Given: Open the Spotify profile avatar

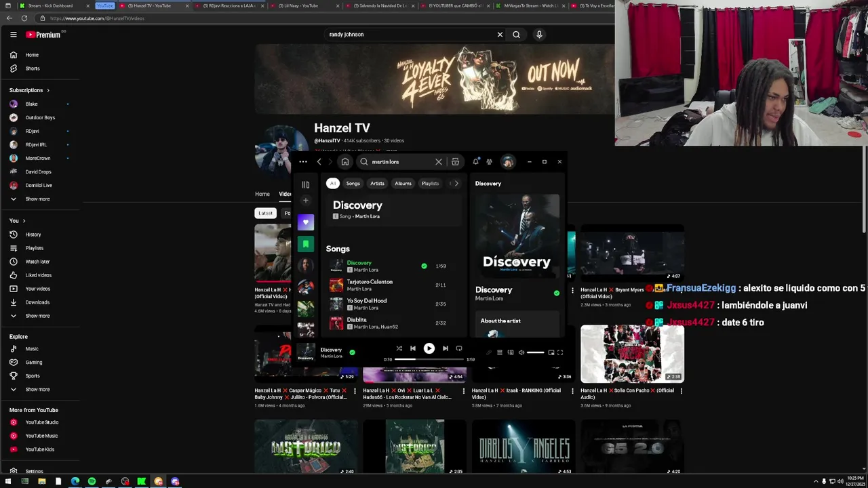Looking at the screenshot, I should [x=507, y=162].
